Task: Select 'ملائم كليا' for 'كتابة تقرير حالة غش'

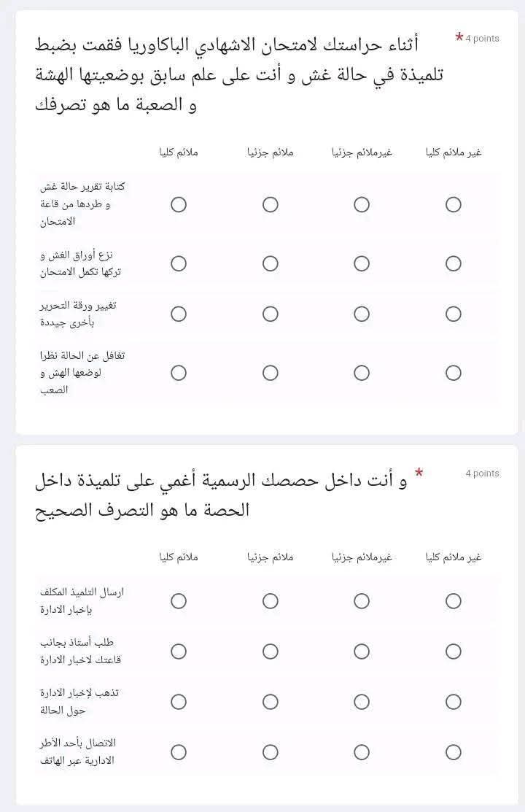Action: pyautogui.click(x=179, y=204)
